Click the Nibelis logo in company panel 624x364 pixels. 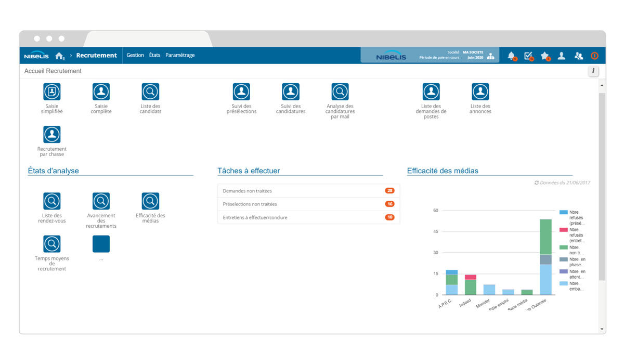391,57
